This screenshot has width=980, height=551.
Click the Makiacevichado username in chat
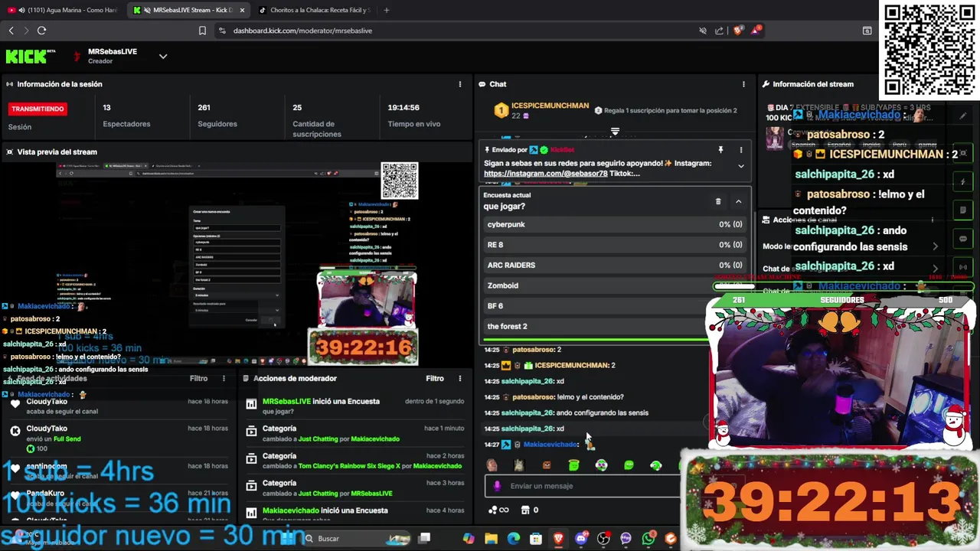point(550,445)
